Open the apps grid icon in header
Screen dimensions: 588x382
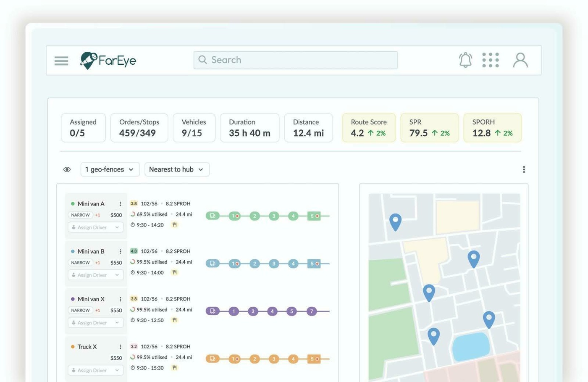coord(490,60)
